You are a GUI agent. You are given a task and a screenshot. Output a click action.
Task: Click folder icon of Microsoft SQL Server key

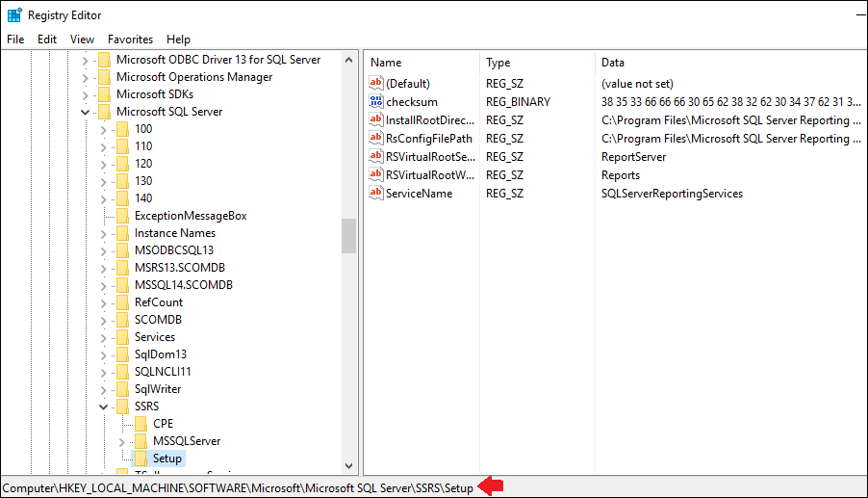104,112
